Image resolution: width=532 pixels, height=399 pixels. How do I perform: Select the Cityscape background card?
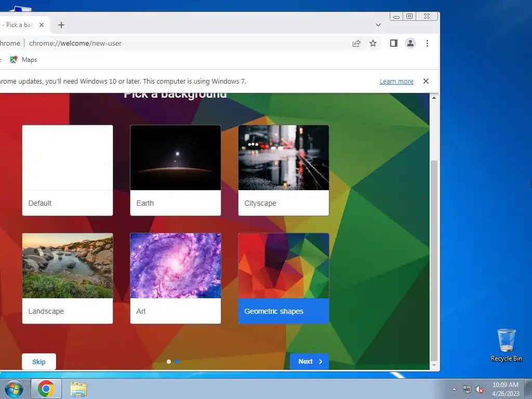click(x=284, y=170)
